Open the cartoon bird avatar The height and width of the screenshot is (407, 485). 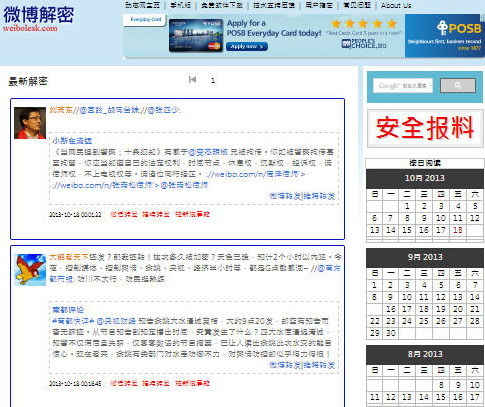point(30,270)
